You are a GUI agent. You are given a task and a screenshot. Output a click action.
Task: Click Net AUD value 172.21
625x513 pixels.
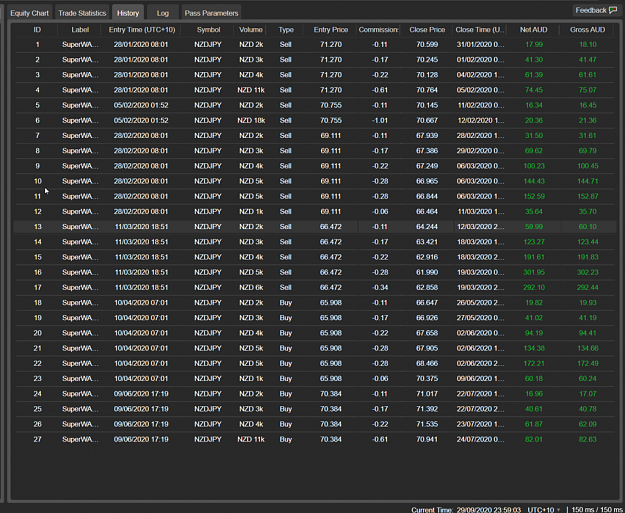(534, 364)
